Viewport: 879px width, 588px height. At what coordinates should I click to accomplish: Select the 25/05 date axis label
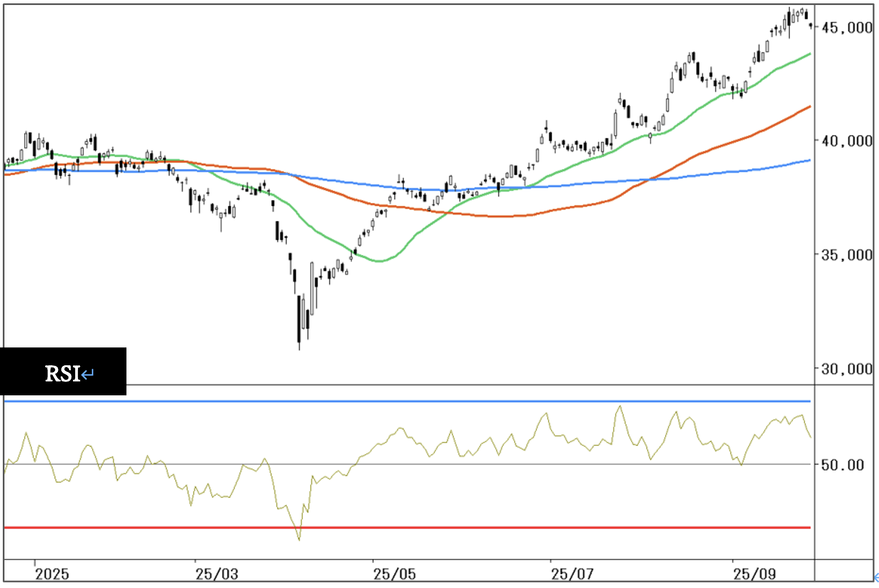click(x=394, y=574)
